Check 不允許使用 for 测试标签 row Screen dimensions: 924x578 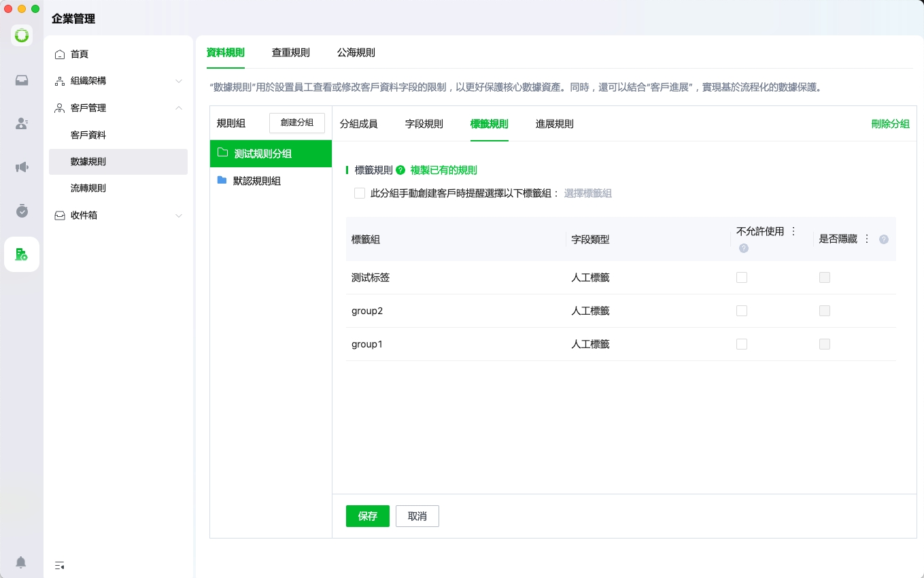tap(742, 277)
